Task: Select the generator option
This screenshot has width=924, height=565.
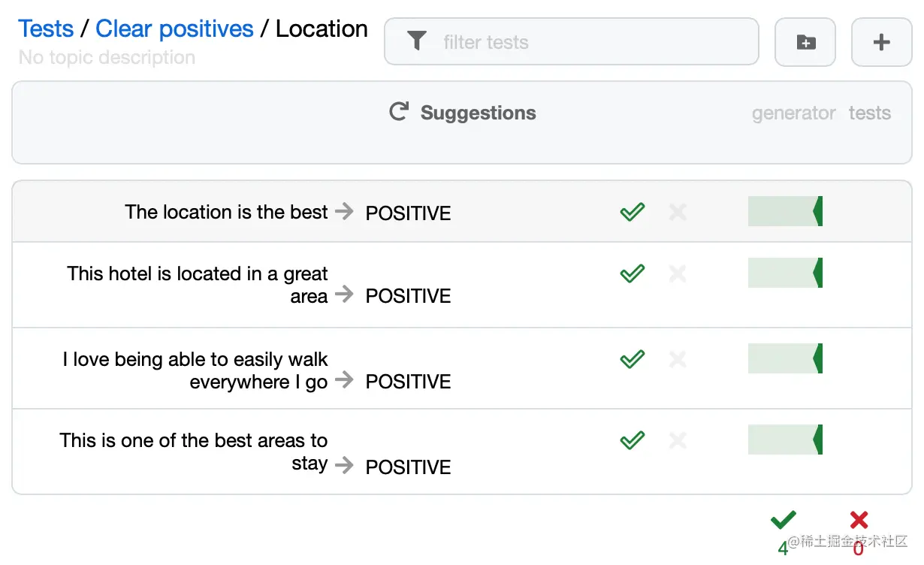Action: (793, 113)
